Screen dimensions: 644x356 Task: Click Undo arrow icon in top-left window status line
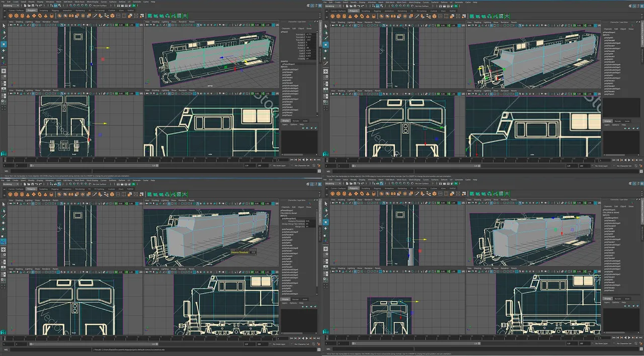coord(37,6)
